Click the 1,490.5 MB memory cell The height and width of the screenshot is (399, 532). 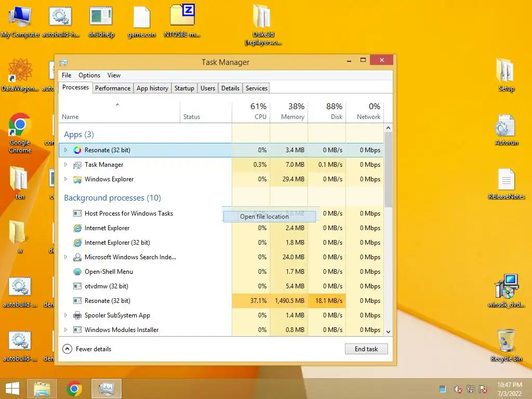pyautogui.click(x=289, y=301)
